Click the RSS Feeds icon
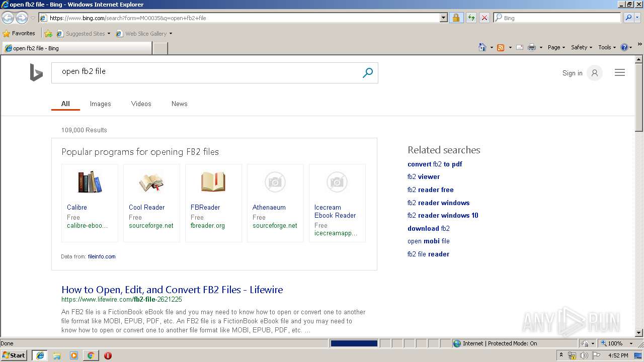This screenshot has height=362, width=644. (501, 47)
